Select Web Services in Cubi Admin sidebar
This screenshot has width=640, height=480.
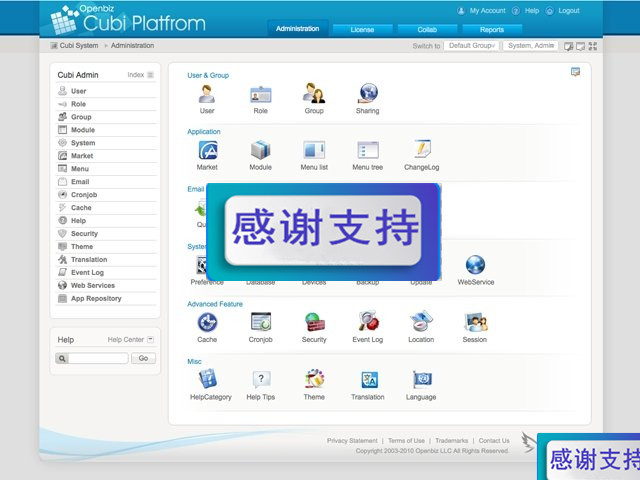coord(106,286)
